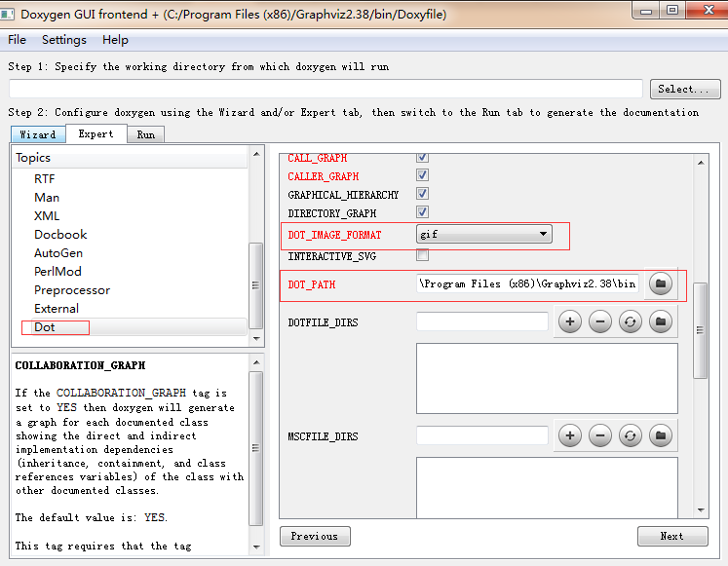Click the Topics list header
The image size is (728, 566).
pos(130,158)
